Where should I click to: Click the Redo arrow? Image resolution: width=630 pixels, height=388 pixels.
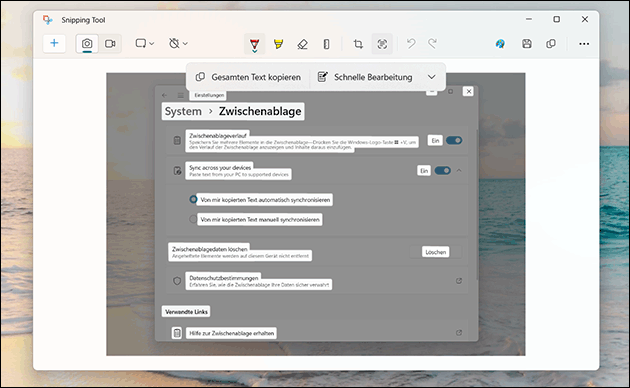click(x=432, y=43)
